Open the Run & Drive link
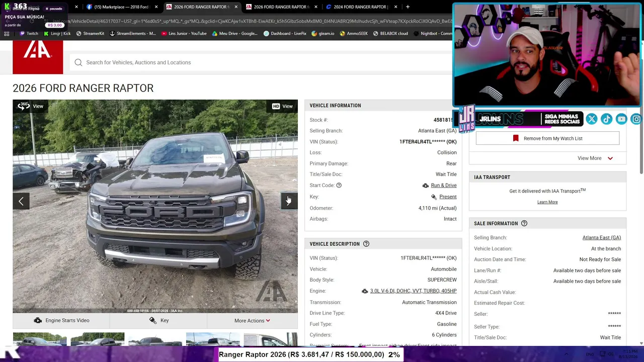 click(444, 186)
